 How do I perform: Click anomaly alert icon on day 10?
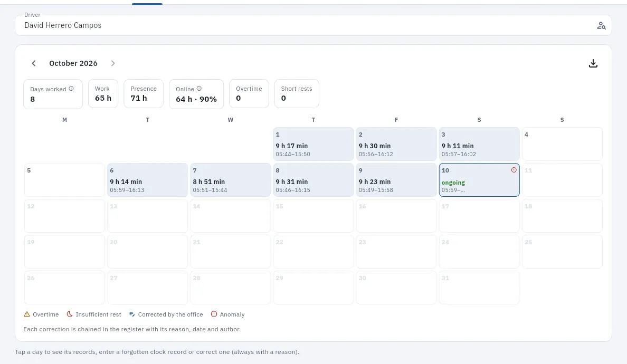click(514, 170)
